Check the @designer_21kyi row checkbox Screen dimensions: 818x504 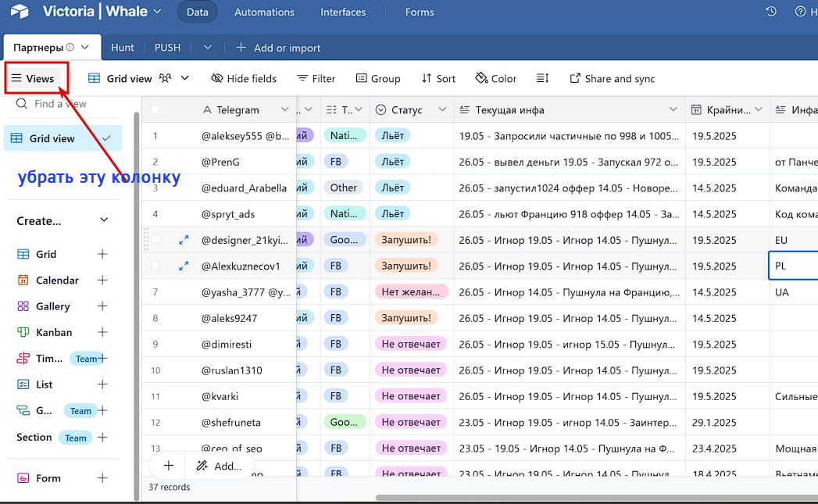coord(155,240)
